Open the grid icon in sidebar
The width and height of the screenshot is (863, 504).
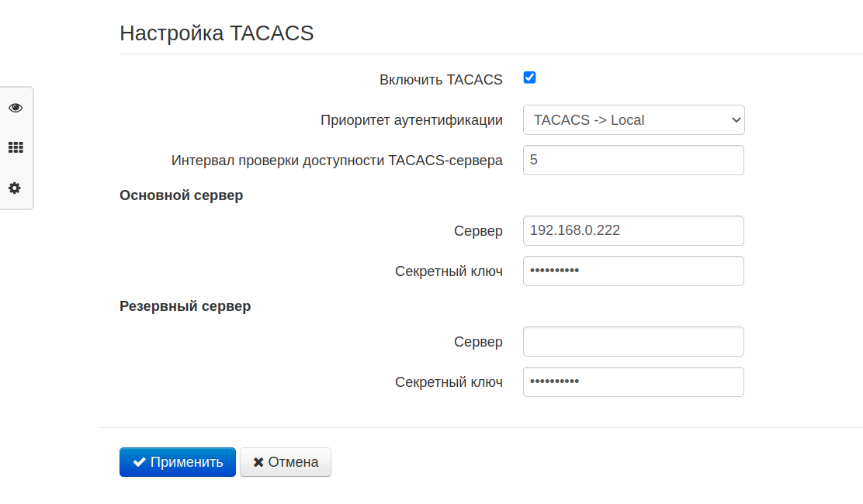[x=16, y=147]
